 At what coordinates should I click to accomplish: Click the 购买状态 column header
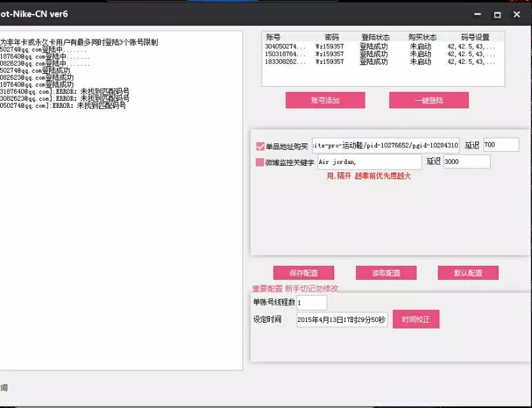pos(422,38)
